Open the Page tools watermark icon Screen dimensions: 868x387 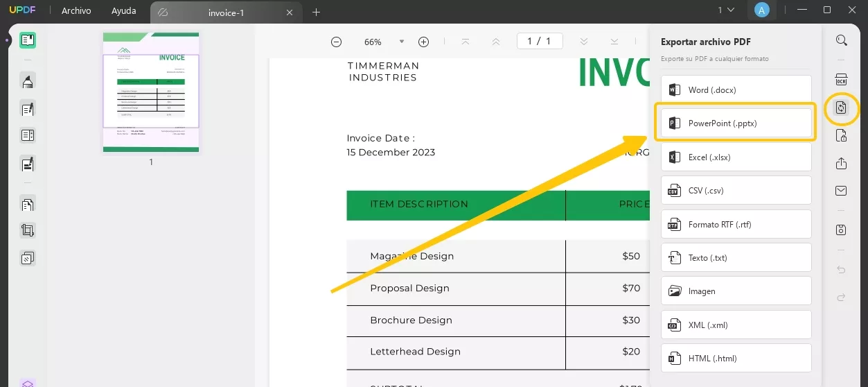28,258
